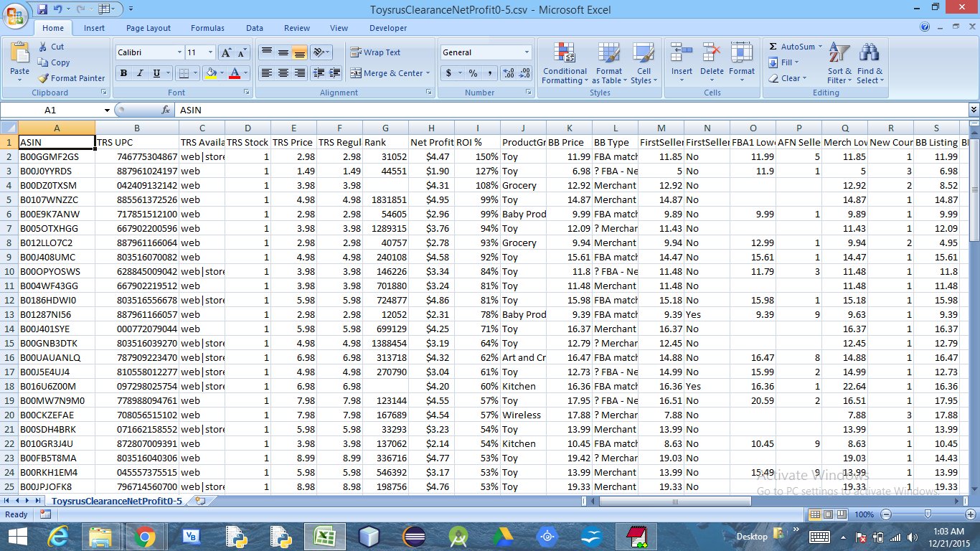This screenshot has width=980, height=551.
Task: Save the workbook from Quick Access Toolbar
Action: [42, 9]
